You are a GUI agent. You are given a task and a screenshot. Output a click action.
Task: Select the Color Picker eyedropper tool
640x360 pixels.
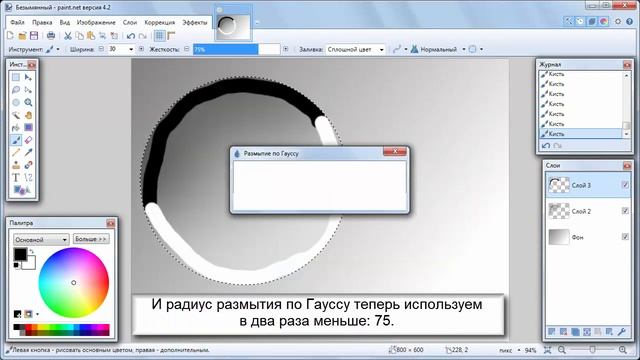point(28,153)
